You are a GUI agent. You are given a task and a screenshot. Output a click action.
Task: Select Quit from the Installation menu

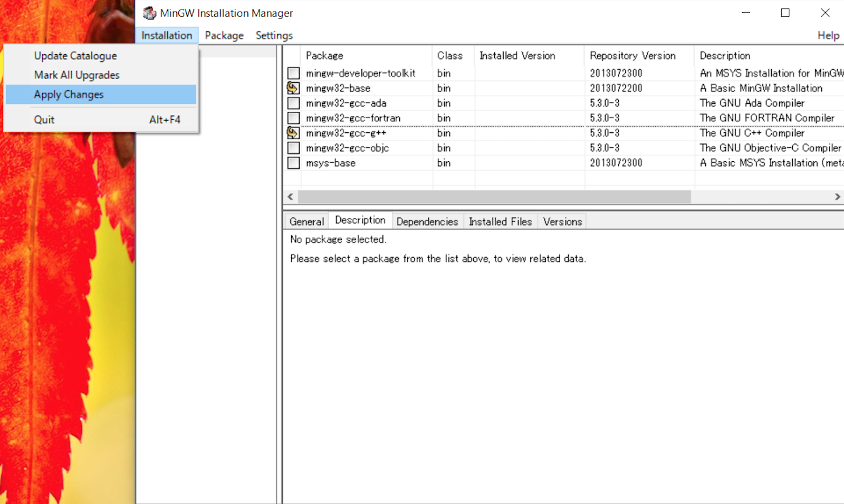click(101, 120)
